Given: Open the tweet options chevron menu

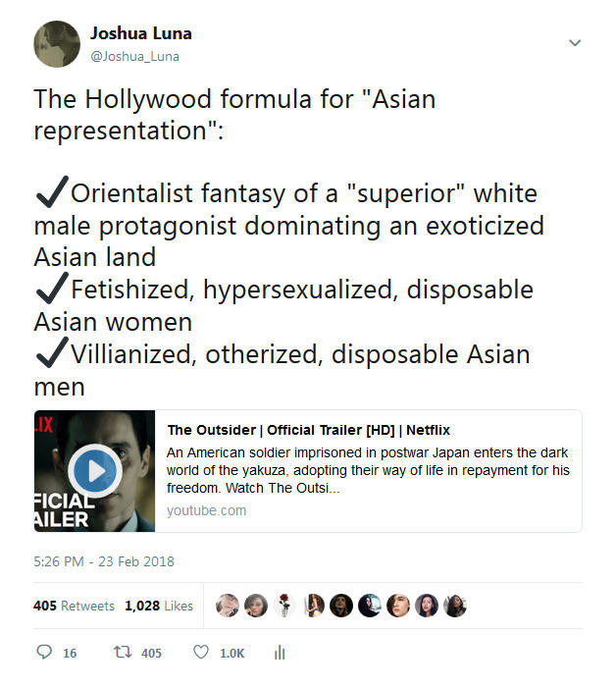Looking at the screenshot, I should tap(575, 42).
